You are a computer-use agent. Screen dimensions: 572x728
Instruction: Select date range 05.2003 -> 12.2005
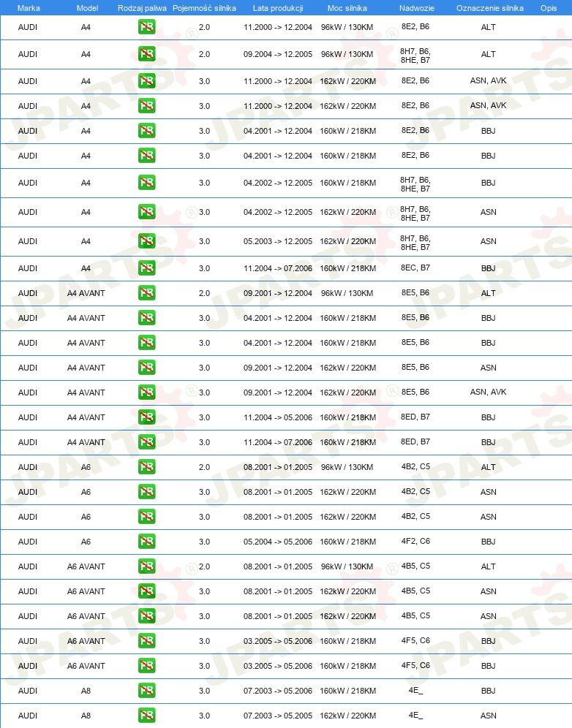[278, 241]
